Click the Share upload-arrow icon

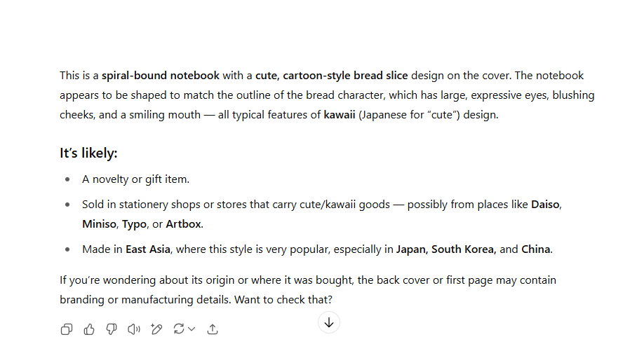pos(213,329)
